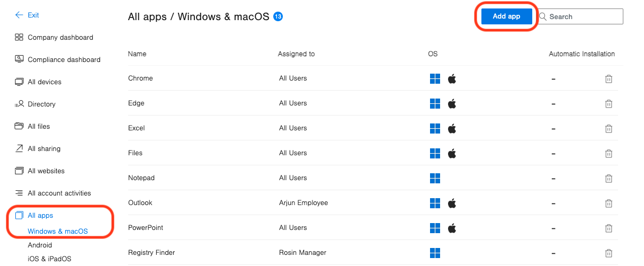Click Rosin Manager assignment cell
This screenshot has width=644, height=266.
[x=302, y=253]
